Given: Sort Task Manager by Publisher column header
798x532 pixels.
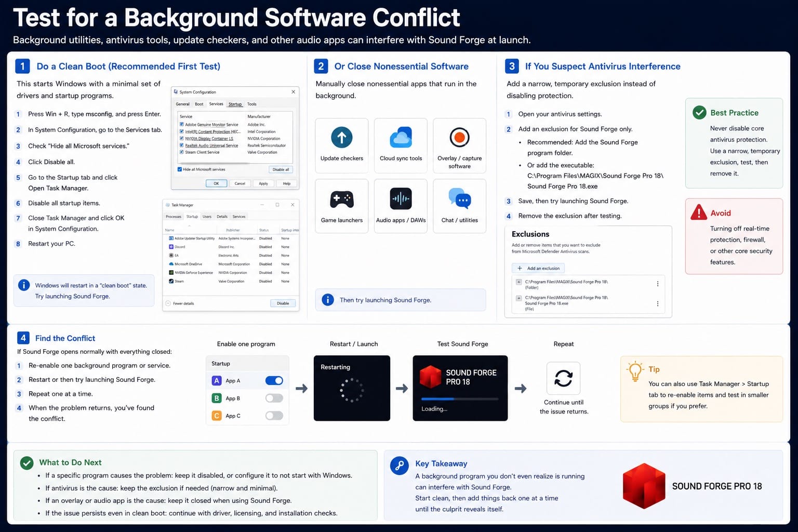Looking at the screenshot, I should [233, 230].
